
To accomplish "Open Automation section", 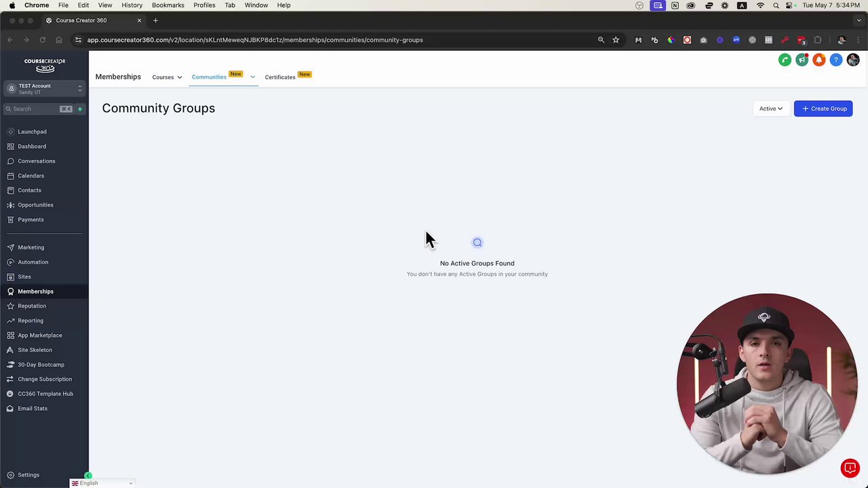I will (33, 262).
